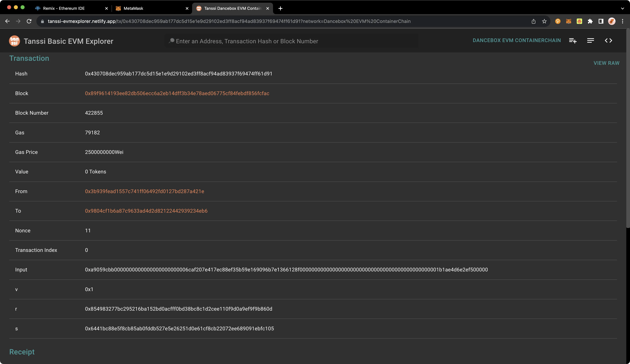Click the Nonce value 11

coord(88,230)
